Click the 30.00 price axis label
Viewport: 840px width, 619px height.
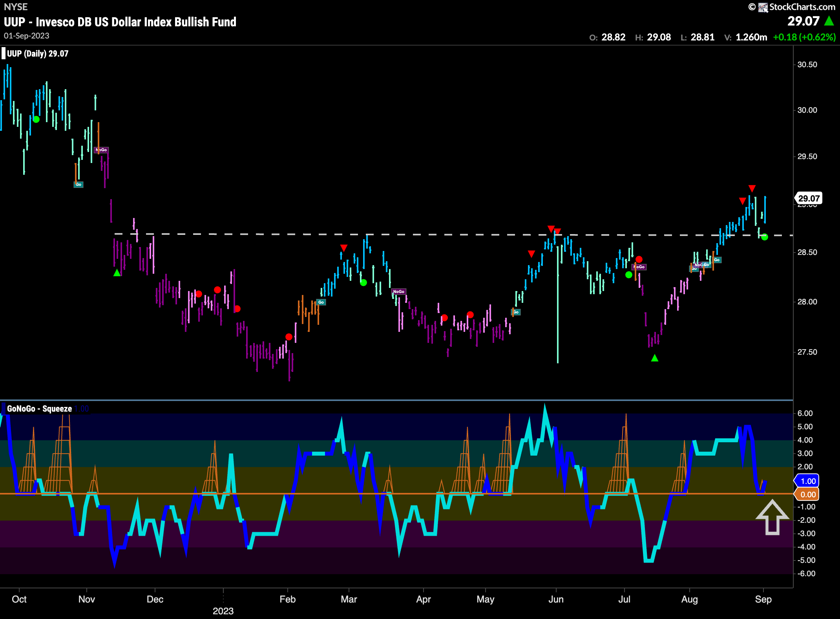click(807, 110)
